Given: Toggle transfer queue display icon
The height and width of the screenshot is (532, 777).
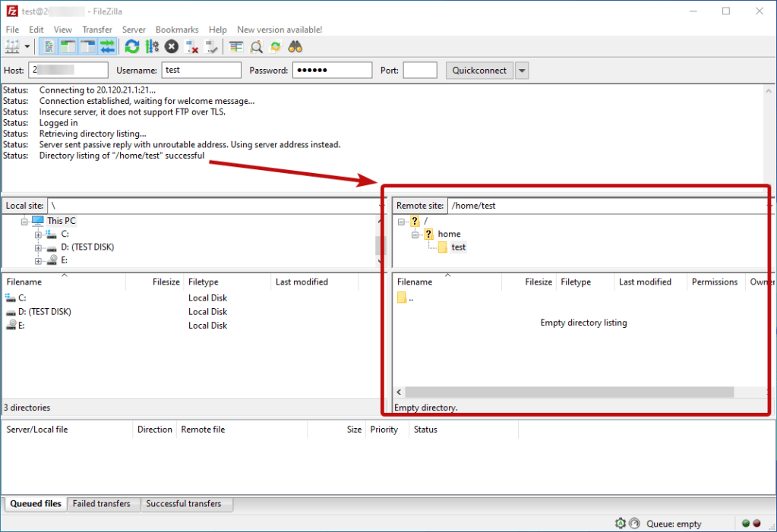Looking at the screenshot, I should tap(107, 47).
